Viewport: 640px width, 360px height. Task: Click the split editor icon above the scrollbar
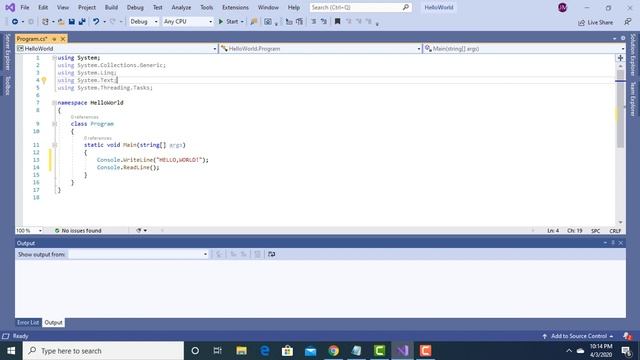[620, 58]
